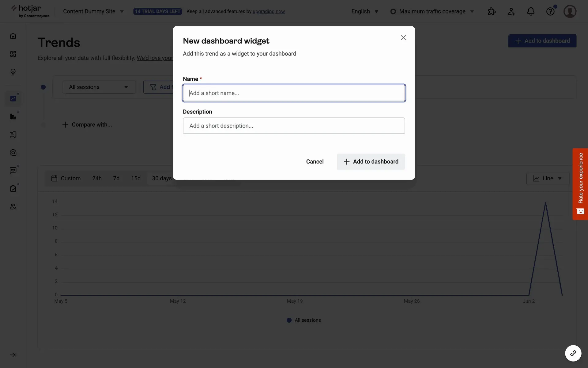Open the notifications bell
The width and height of the screenshot is (588, 368).
(x=531, y=11)
